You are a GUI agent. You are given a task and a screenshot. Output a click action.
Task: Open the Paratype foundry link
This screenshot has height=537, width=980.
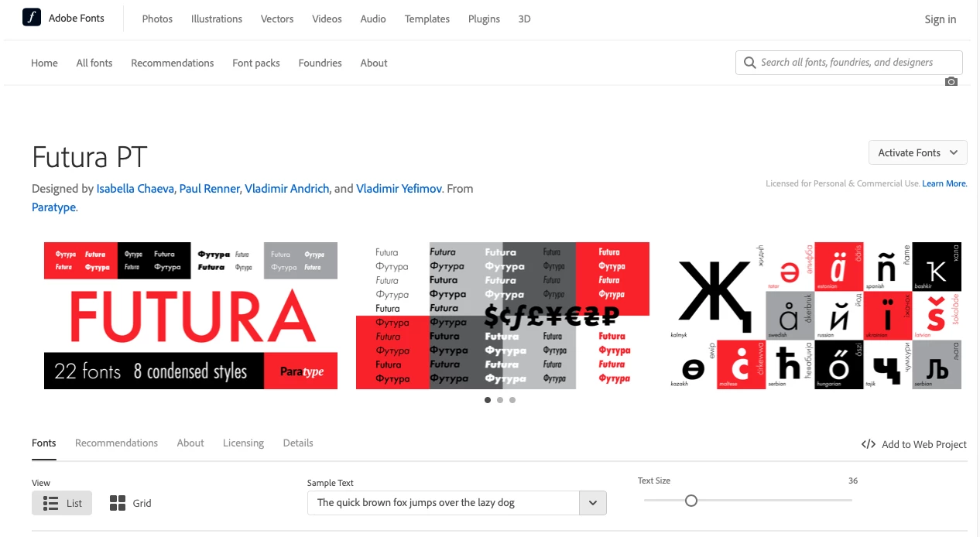coord(54,207)
